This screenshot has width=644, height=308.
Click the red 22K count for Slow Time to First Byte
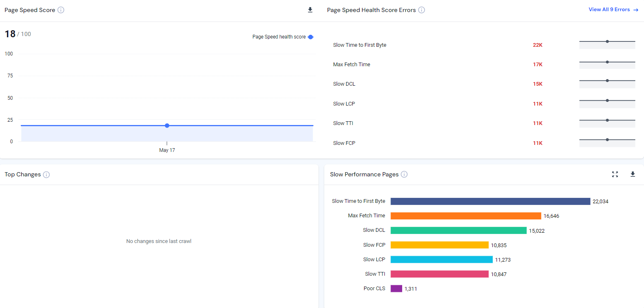point(537,45)
